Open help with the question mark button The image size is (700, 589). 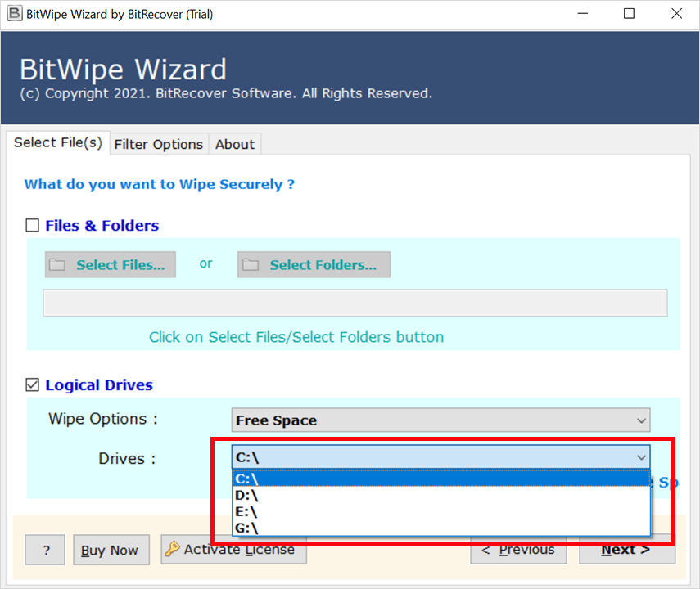pyautogui.click(x=45, y=550)
